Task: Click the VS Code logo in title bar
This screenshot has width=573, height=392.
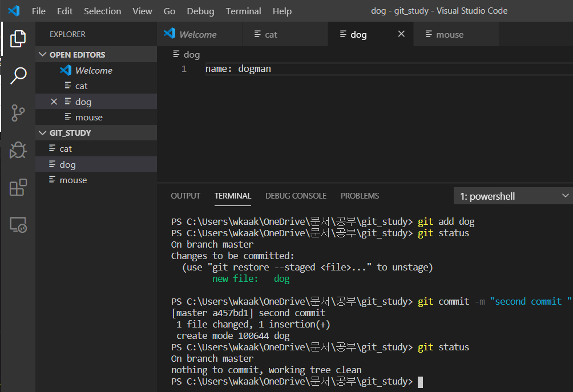Action: pyautogui.click(x=14, y=11)
